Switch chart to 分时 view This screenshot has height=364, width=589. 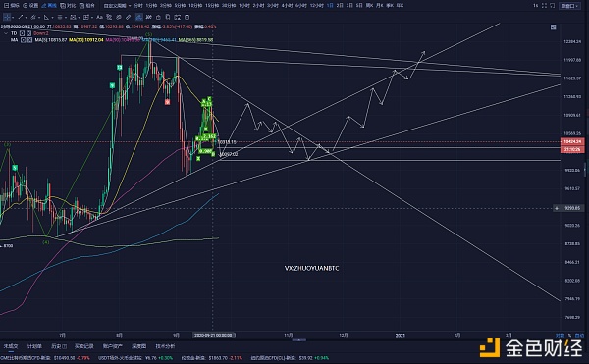tap(138, 6)
